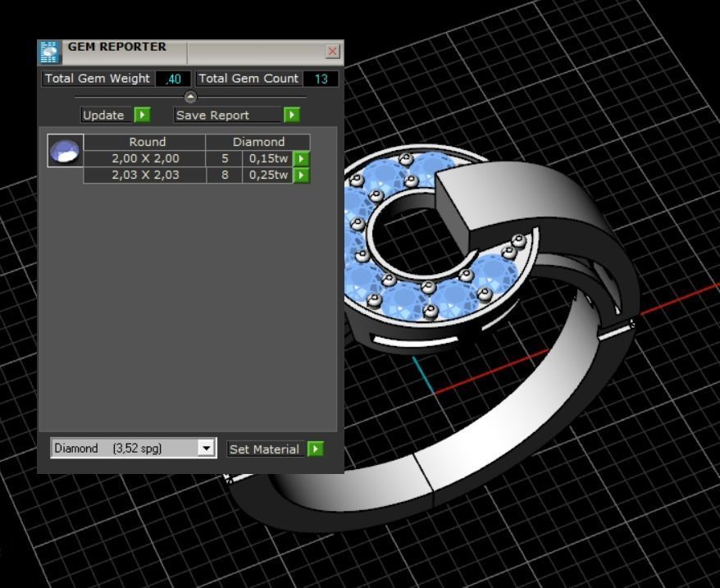720x588 pixels.
Task: Click the 0,25tw weight cell
Action: pos(268,175)
